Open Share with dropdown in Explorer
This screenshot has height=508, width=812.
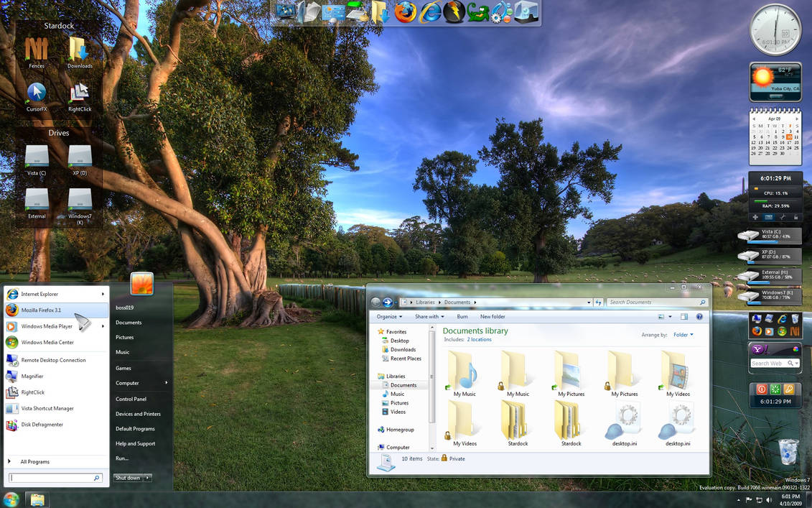coord(429,316)
